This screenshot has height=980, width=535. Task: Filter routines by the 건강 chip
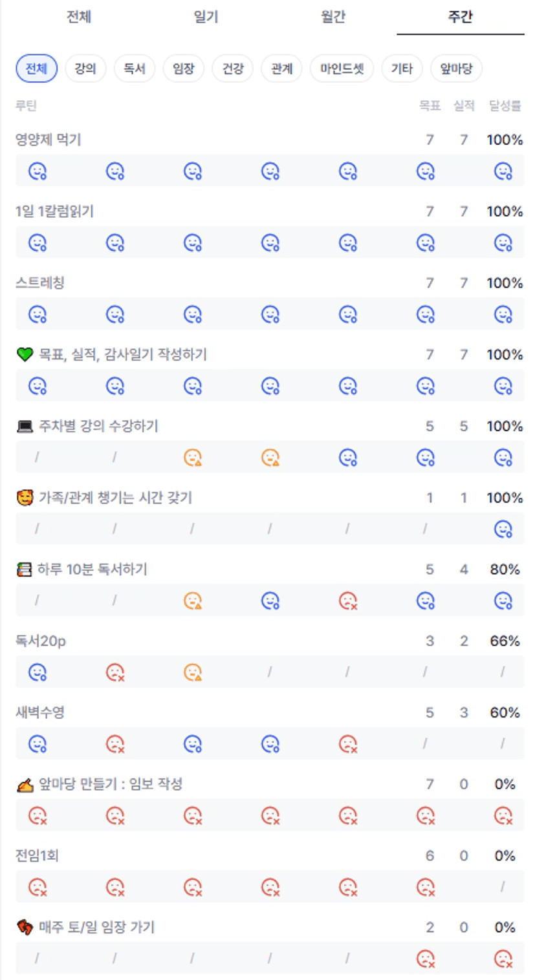click(233, 69)
